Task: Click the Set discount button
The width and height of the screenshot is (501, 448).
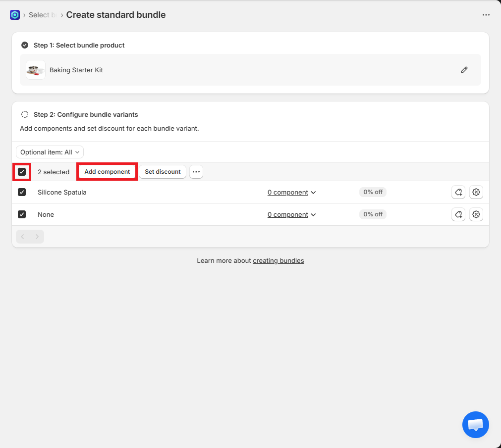Action: tap(163, 172)
